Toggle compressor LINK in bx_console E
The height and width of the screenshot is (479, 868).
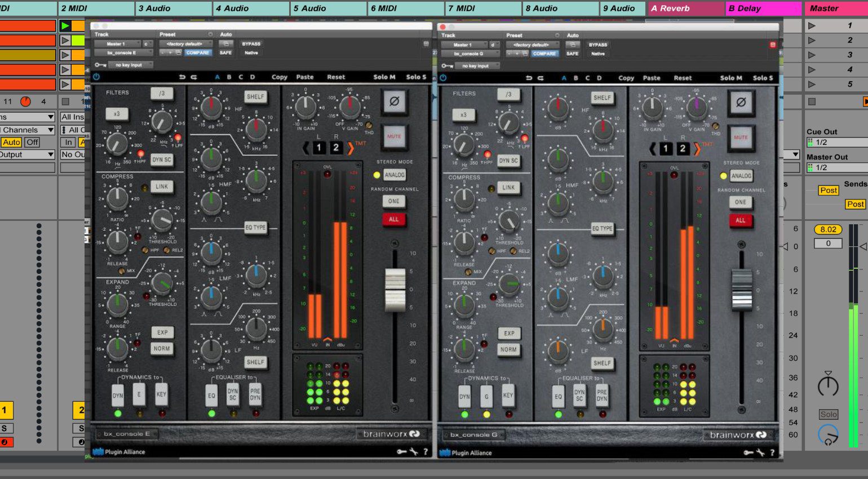point(162,186)
